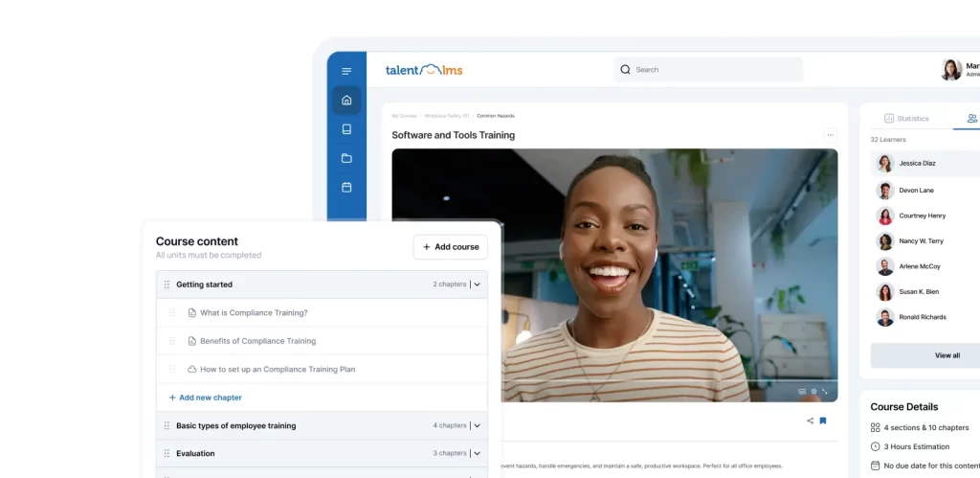
Task: Click the calendar icon beside No due date
Action: 875,466
